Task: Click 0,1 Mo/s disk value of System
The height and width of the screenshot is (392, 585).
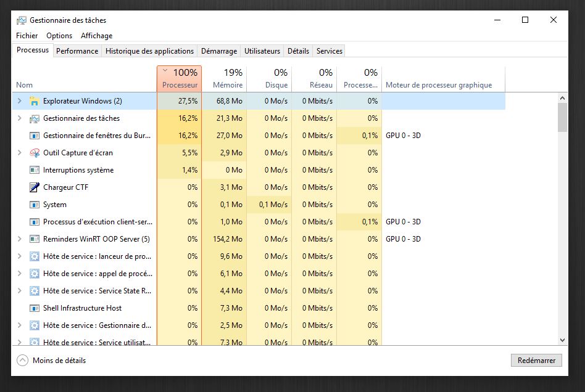Action: point(273,205)
